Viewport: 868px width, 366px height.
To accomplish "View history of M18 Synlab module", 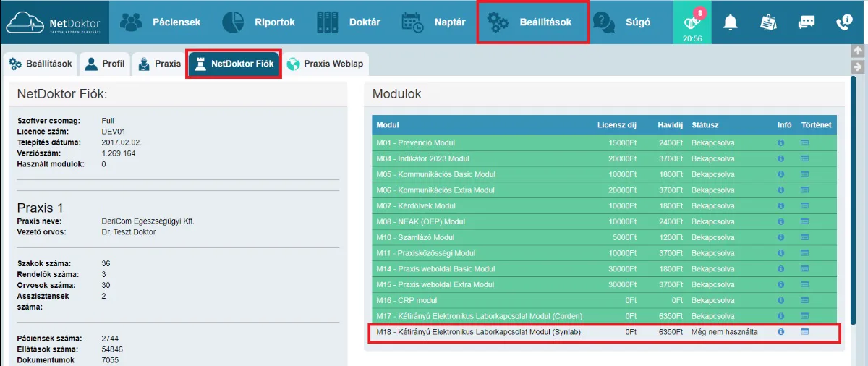I will click(x=804, y=331).
